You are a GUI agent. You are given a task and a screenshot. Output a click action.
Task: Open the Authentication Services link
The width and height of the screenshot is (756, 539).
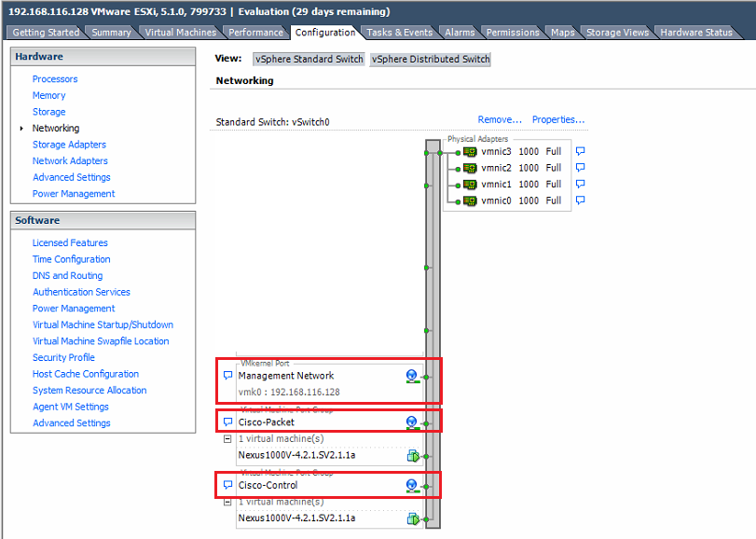point(81,292)
